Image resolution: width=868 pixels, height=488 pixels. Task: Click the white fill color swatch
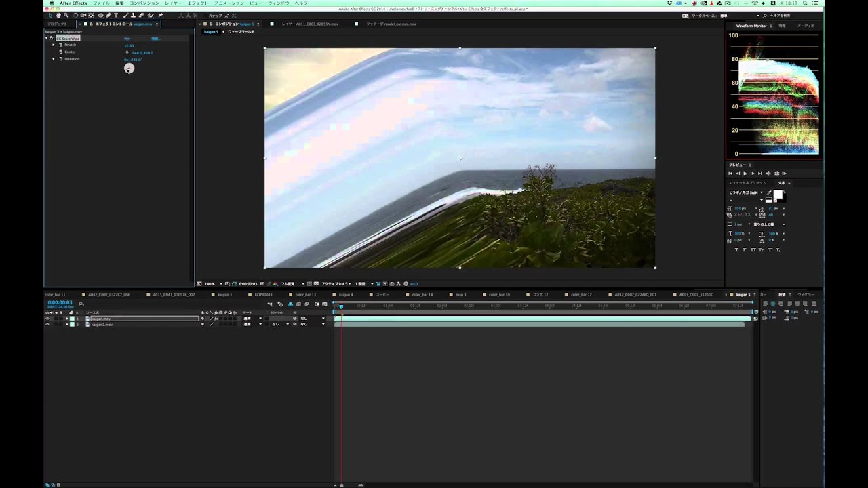tap(778, 195)
